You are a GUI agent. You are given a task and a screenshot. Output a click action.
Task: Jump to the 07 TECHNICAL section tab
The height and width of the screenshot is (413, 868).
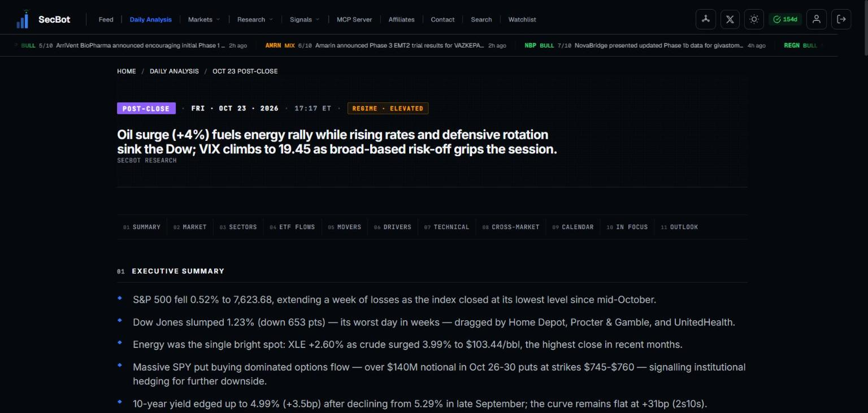pyautogui.click(x=446, y=227)
